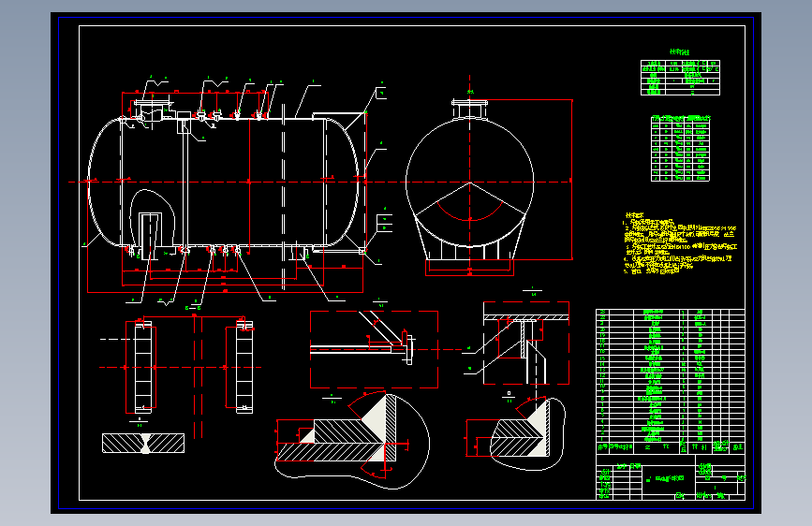Click the large hatched fillet weld detail
This screenshot has width=812, height=526.
[352, 440]
